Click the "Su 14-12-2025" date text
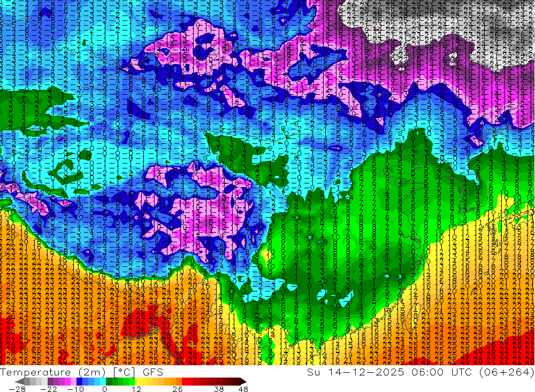Screen dimensions: 535x392 (355, 372)
